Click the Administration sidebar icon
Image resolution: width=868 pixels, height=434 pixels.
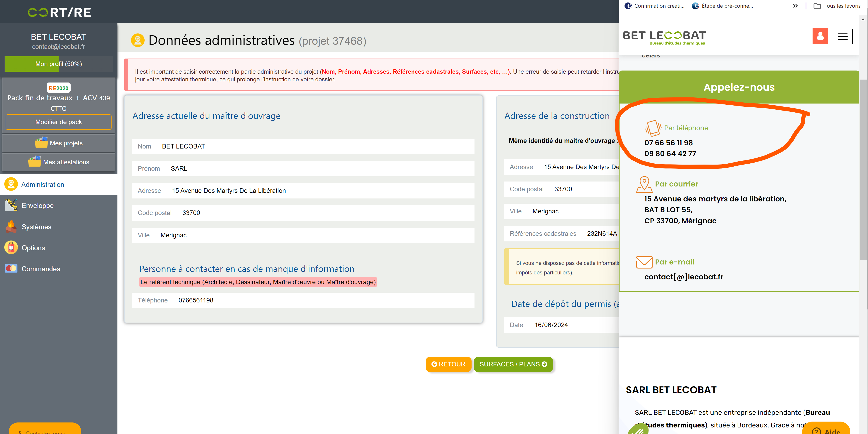click(x=11, y=184)
